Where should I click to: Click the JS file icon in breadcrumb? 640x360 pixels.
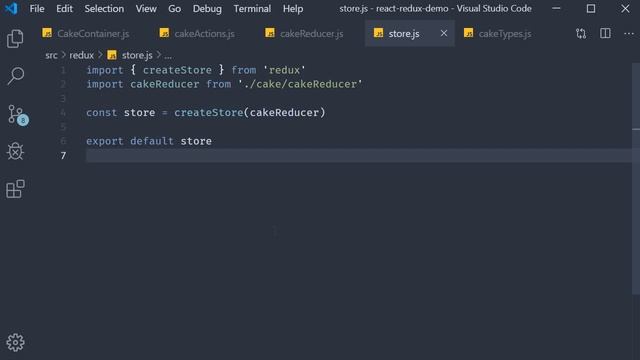[x=112, y=55]
